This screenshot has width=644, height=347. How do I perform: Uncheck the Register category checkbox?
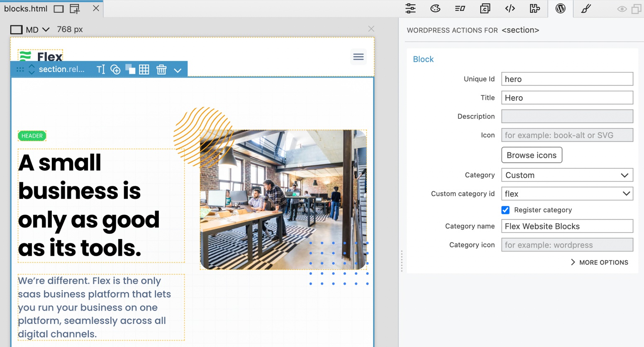pos(505,210)
